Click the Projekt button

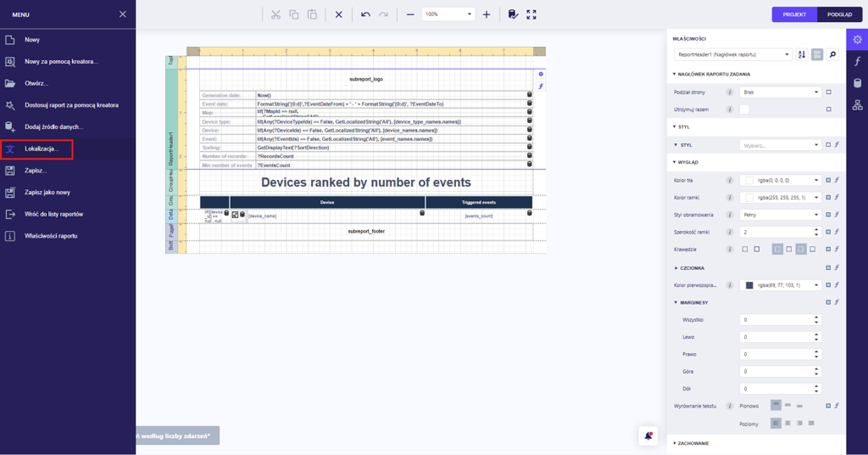tap(794, 15)
